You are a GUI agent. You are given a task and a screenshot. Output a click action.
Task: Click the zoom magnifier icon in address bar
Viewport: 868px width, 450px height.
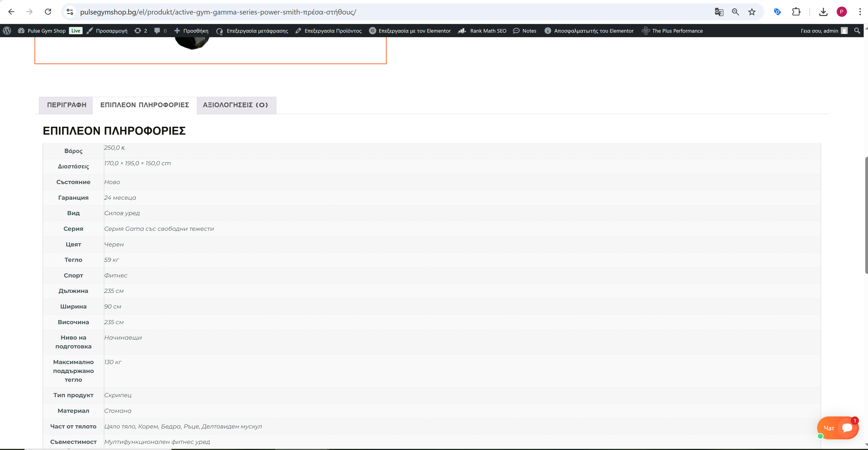[735, 12]
